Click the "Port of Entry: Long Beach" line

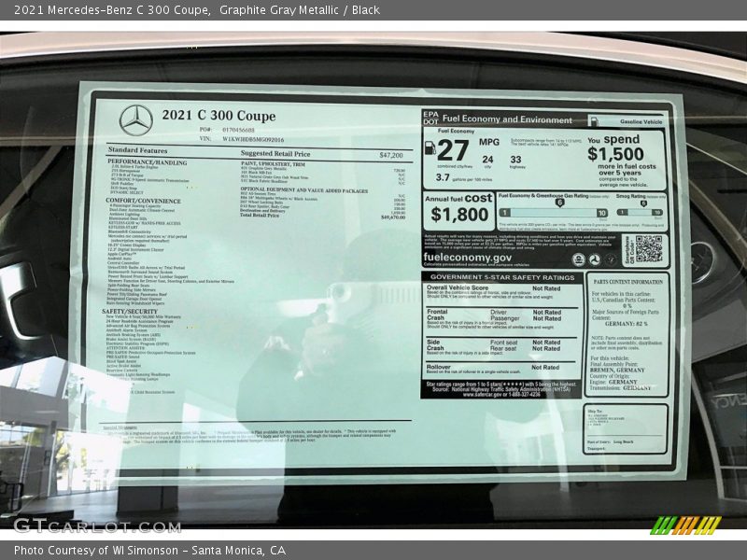[611, 441]
